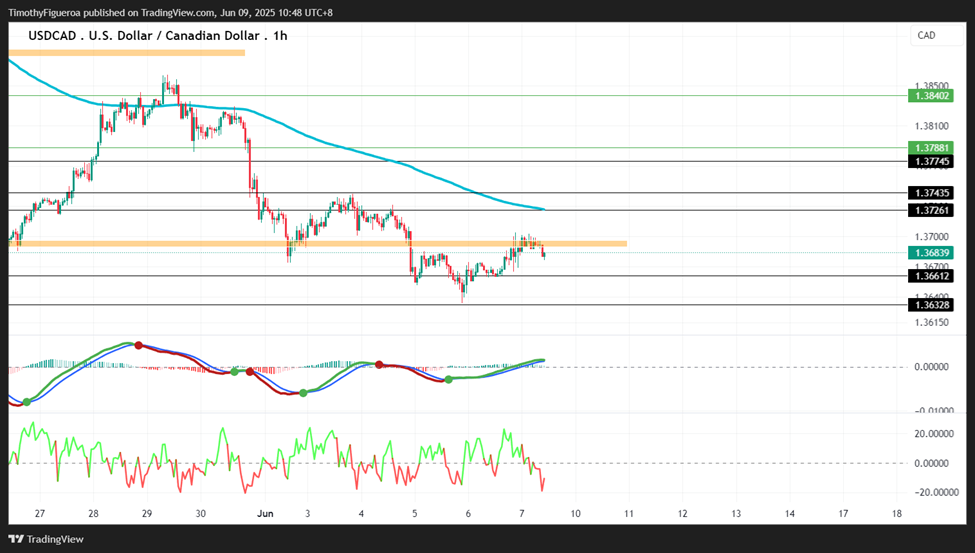
Task: Click the current price label 1.36839
Action: click(930, 253)
